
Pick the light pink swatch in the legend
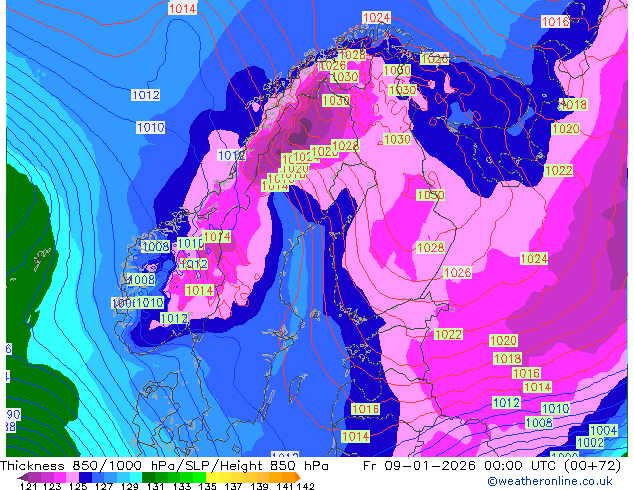(x=72, y=477)
